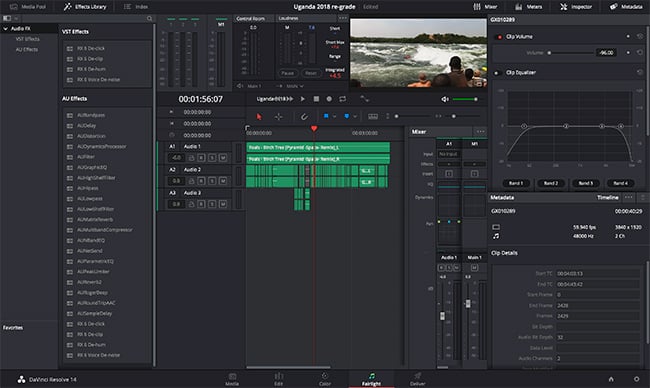Viewport: 650px width, 388px height.
Task: Open the flag color dropdown arrow
Action: point(334,117)
